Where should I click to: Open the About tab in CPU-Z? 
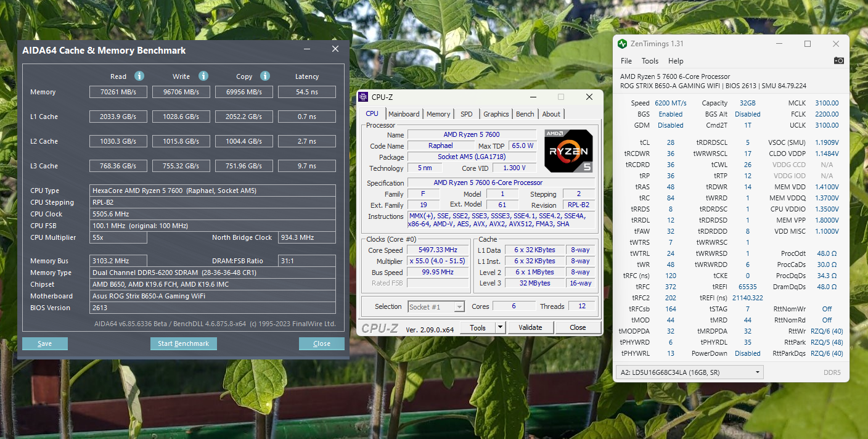tap(551, 114)
